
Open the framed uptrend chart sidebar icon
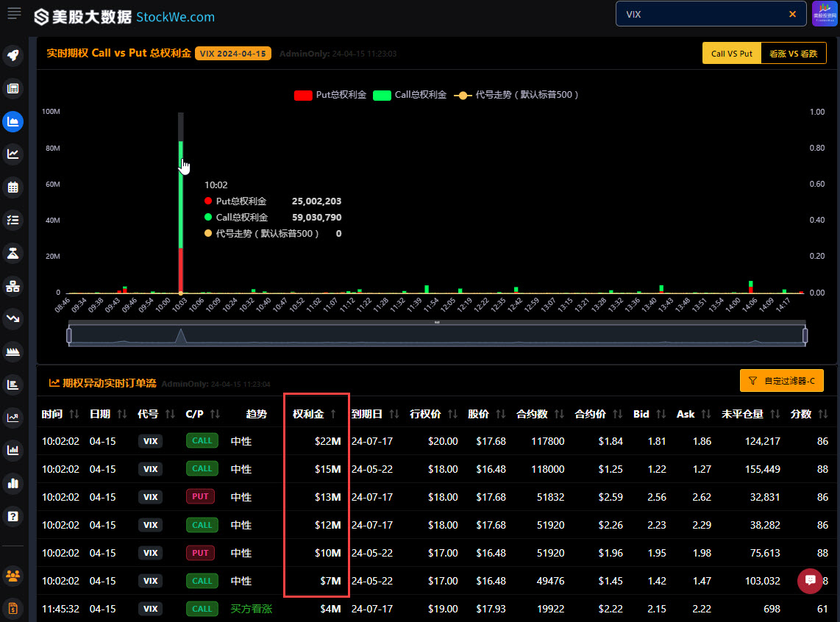(x=13, y=418)
